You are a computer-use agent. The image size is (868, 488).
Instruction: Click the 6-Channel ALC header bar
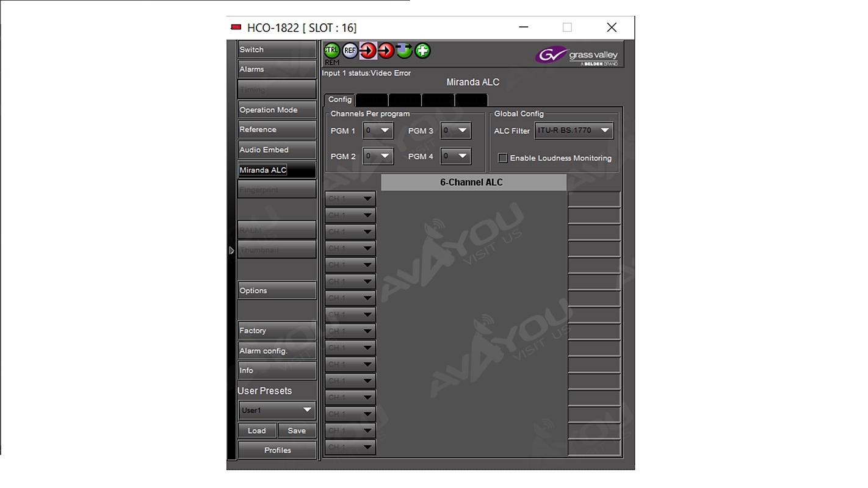(x=473, y=182)
